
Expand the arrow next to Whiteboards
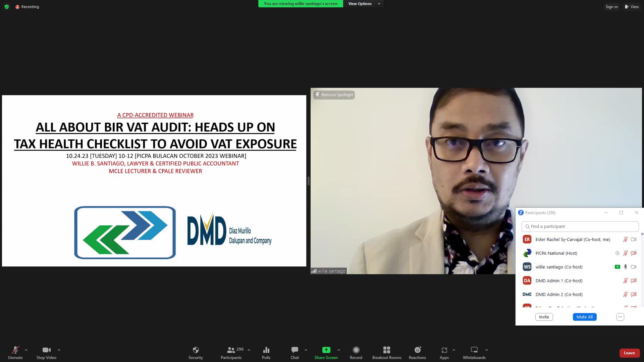(x=487, y=350)
